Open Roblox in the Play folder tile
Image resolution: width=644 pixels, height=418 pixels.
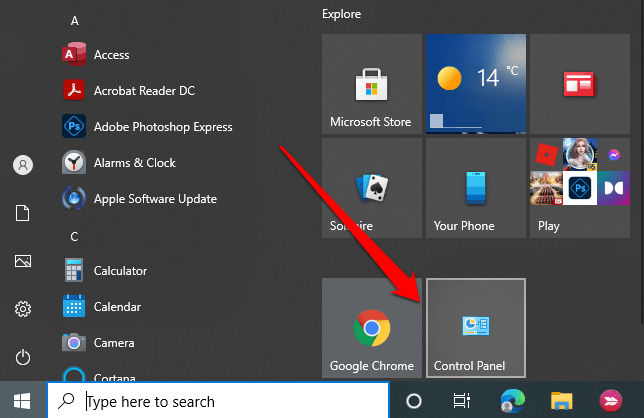pos(547,155)
